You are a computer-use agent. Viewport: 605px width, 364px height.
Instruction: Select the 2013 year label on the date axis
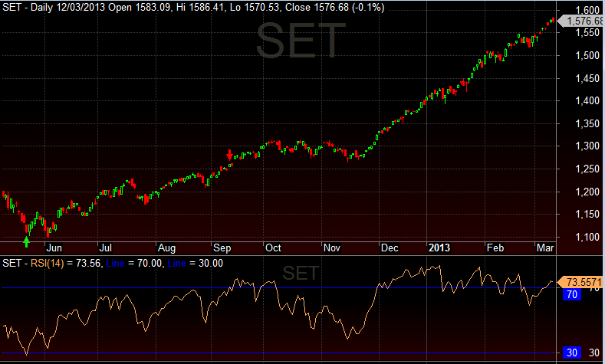(x=439, y=248)
